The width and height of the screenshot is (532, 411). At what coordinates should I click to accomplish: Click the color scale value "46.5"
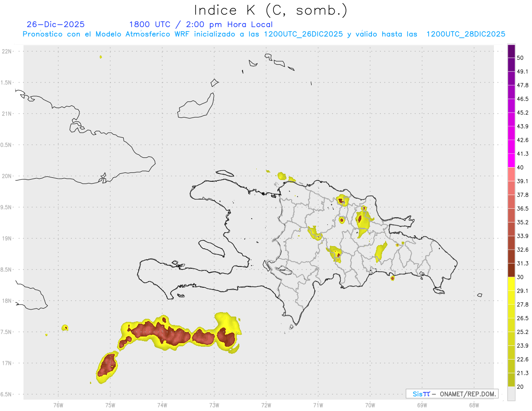523,99
